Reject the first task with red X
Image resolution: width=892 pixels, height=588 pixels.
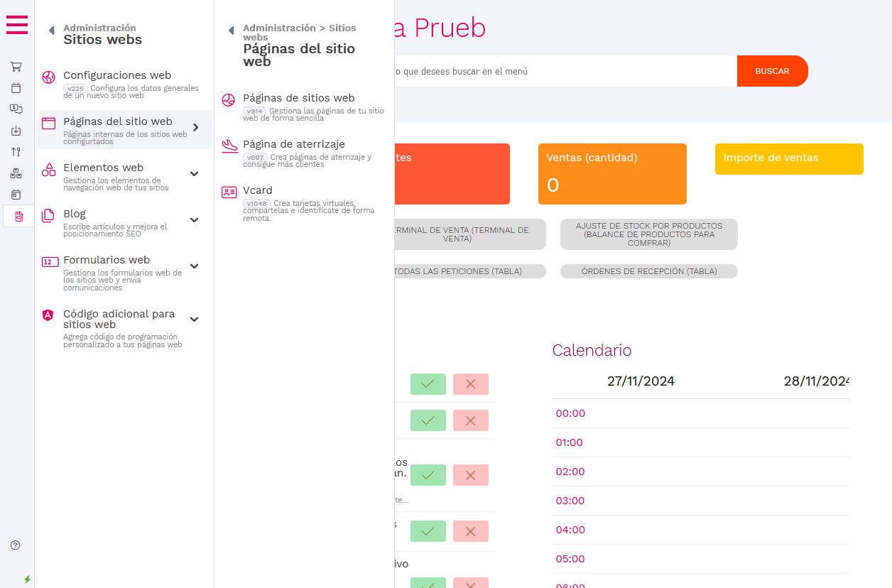470,384
